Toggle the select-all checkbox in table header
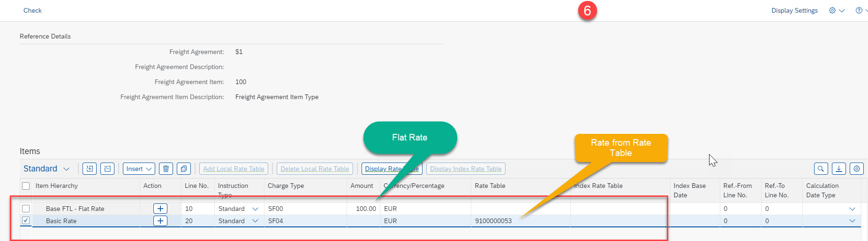The width and height of the screenshot is (868, 241). 26,186
